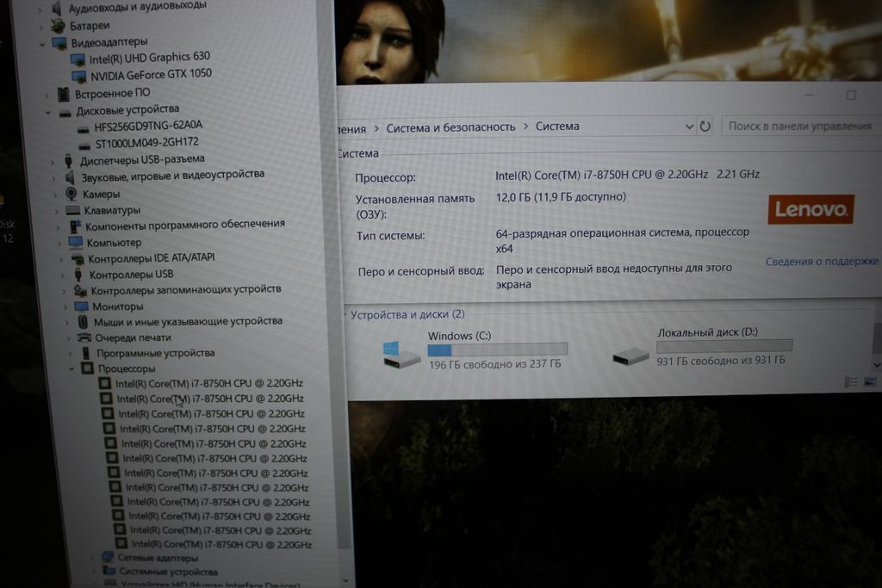Image resolution: width=882 pixels, height=588 pixels.
Task: Open the Локальный диск (D:) drive icon
Action: [x=630, y=355]
